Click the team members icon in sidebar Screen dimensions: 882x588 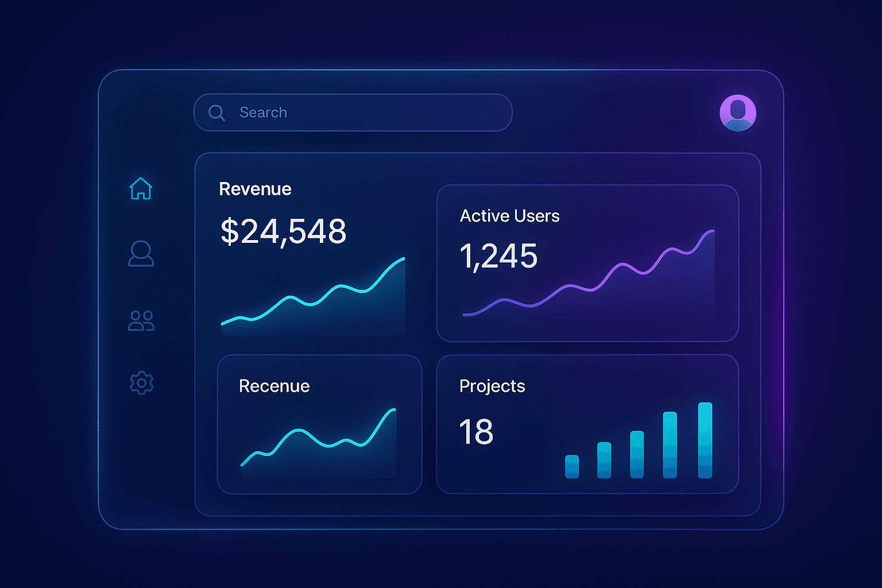pos(141,320)
